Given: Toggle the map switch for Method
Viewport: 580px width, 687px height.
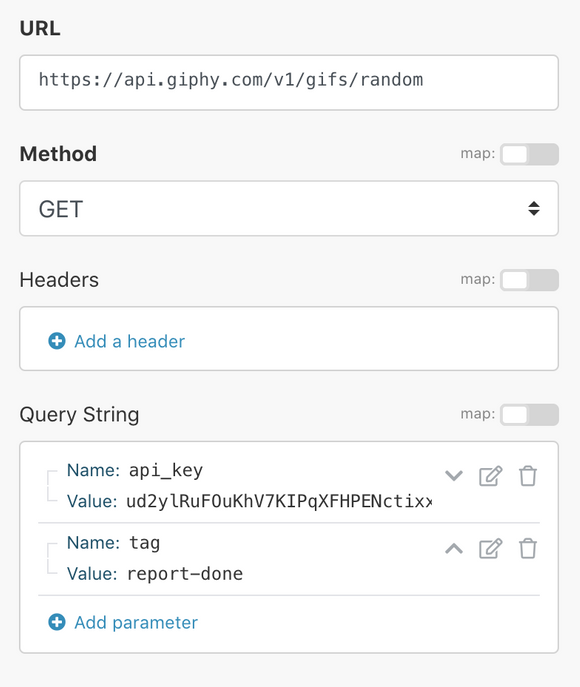Looking at the screenshot, I should click(x=529, y=154).
